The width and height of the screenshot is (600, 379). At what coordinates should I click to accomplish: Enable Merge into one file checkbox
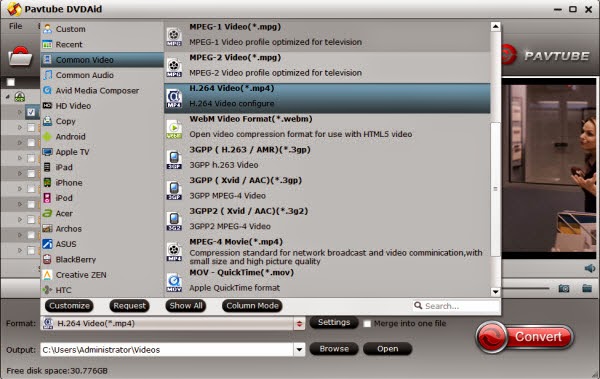(x=367, y=324)
